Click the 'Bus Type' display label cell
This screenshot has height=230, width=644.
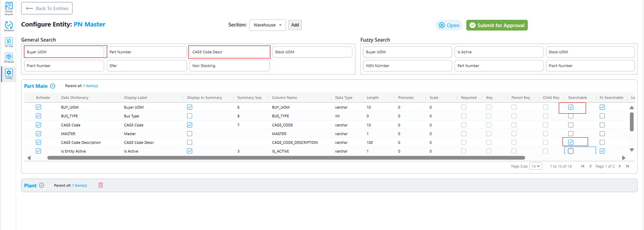131,116
